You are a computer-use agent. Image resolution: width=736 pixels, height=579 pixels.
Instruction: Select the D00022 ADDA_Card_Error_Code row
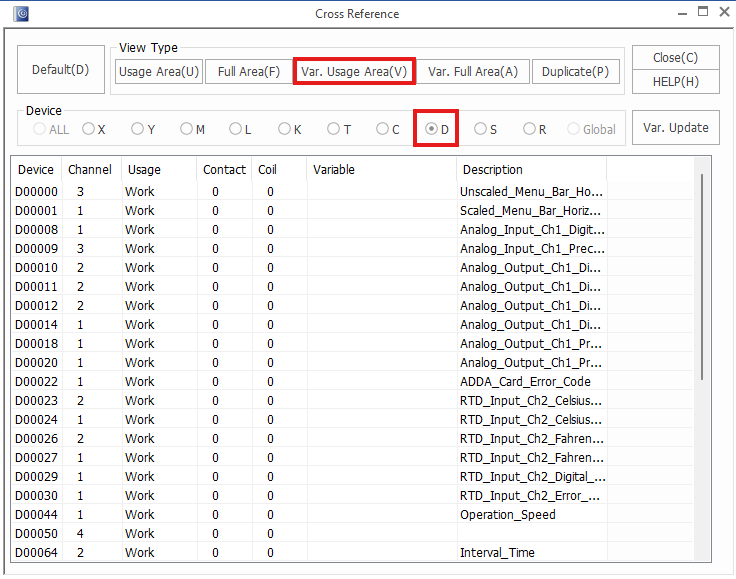tap(300, 382)
